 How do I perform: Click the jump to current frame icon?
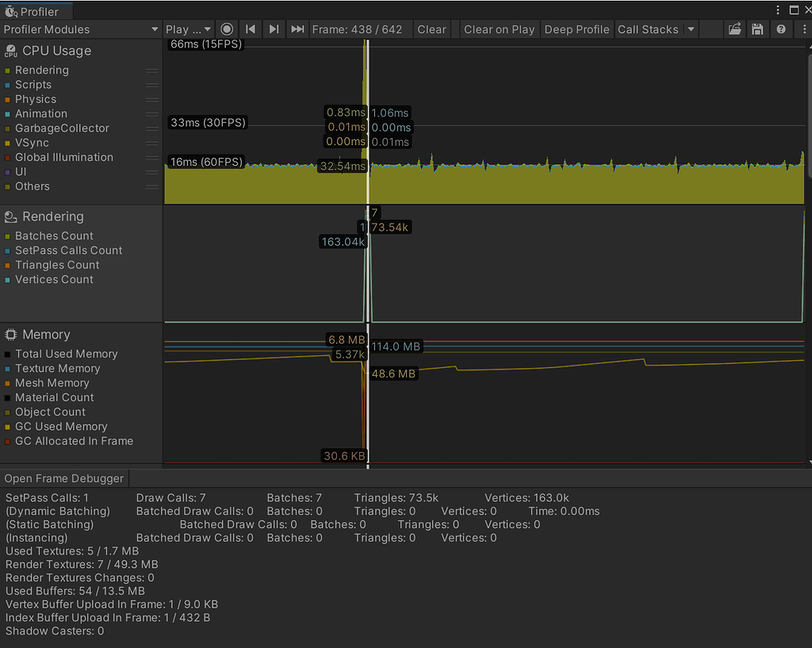click(x=296, y=29)
